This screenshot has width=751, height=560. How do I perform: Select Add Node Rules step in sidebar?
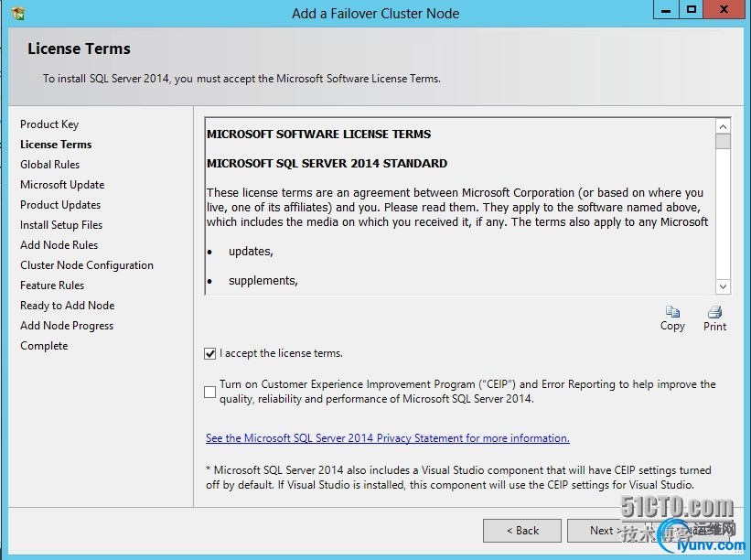coord(59,245)
